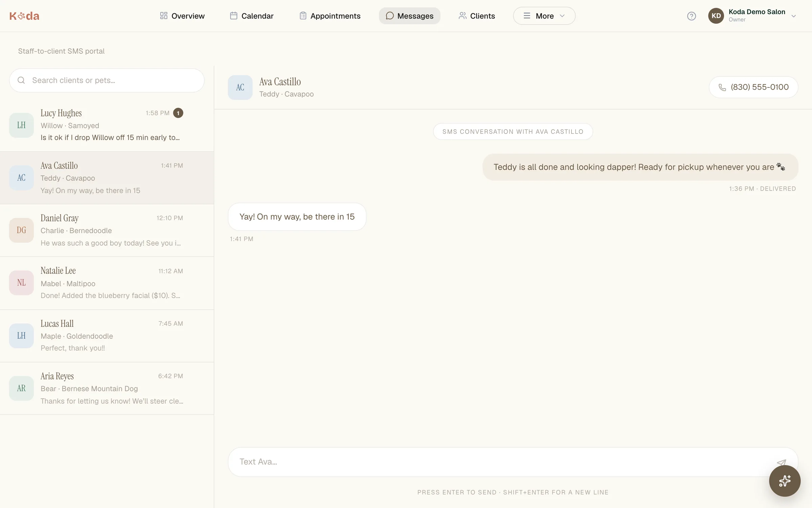This screenshot has height=508, width=812.
Task: Click the Ava Castillo list name
Action: point(59,166)
